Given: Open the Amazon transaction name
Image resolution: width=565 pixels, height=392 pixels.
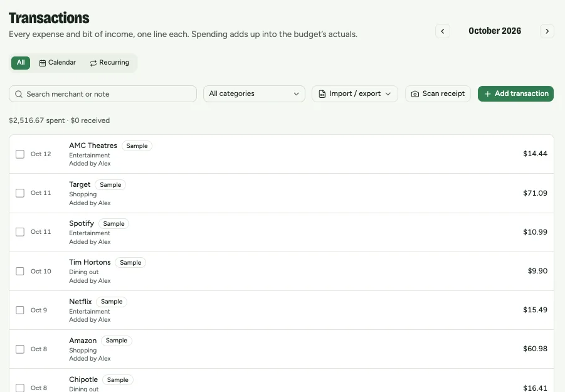Looking at the screenshot, I should click(83, 341).
